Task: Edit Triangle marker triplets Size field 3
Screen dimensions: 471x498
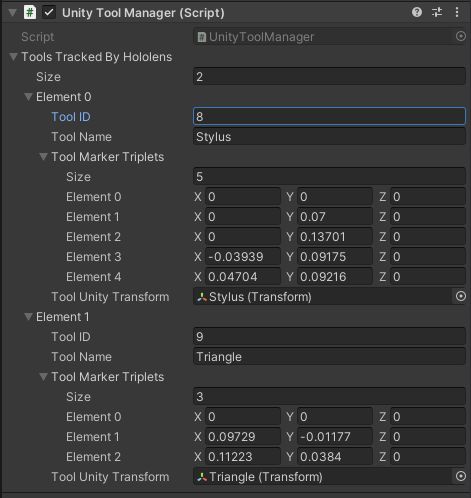Action: tap(329, 397)
